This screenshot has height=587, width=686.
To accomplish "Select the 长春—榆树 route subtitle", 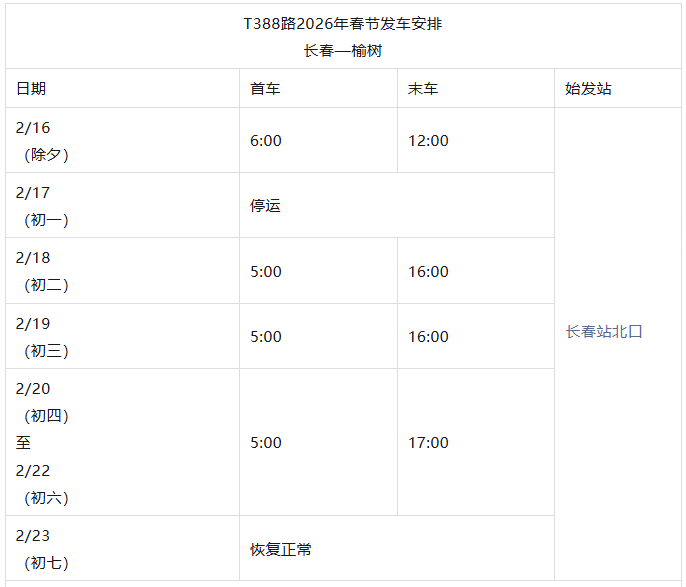I will (343, 50).
